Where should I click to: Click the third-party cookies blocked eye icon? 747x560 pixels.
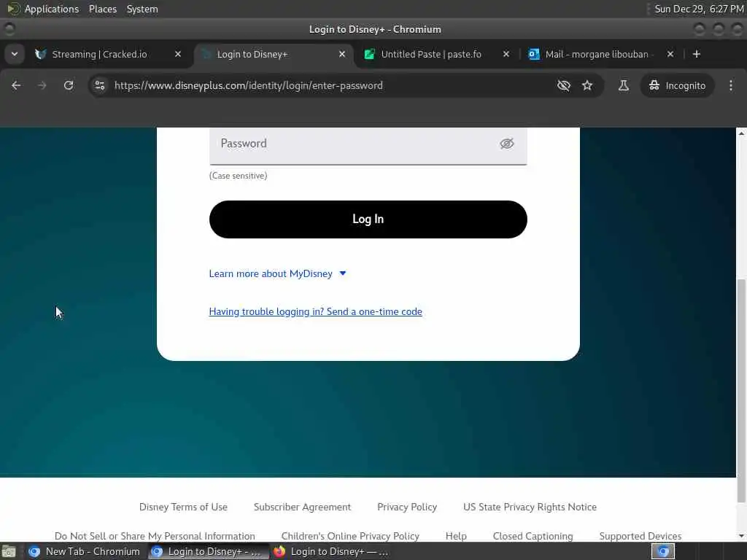(x=564, y=85)
